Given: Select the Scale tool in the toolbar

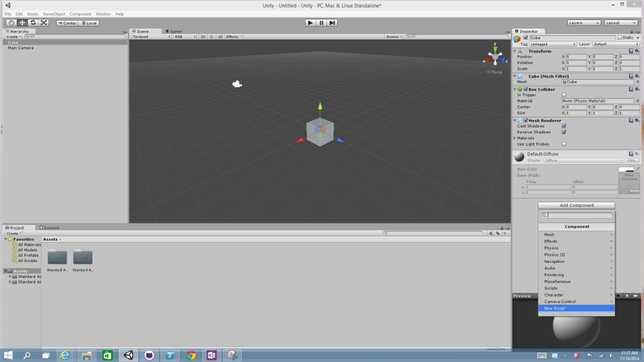Looking at the screenshot, I should click(44, 23).
